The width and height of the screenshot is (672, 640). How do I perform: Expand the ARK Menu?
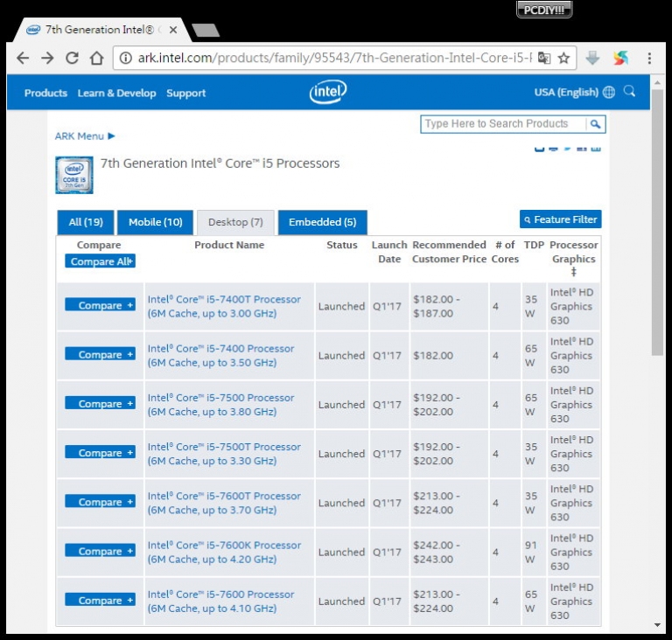point(85,136)
